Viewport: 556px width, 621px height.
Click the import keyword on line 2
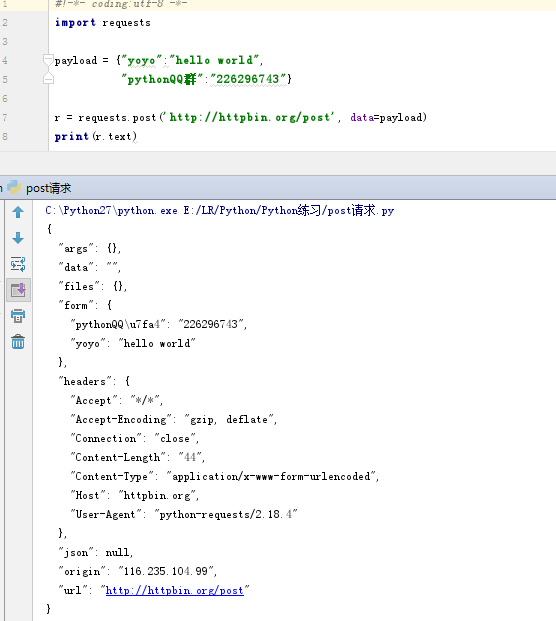tap(75, 23)
